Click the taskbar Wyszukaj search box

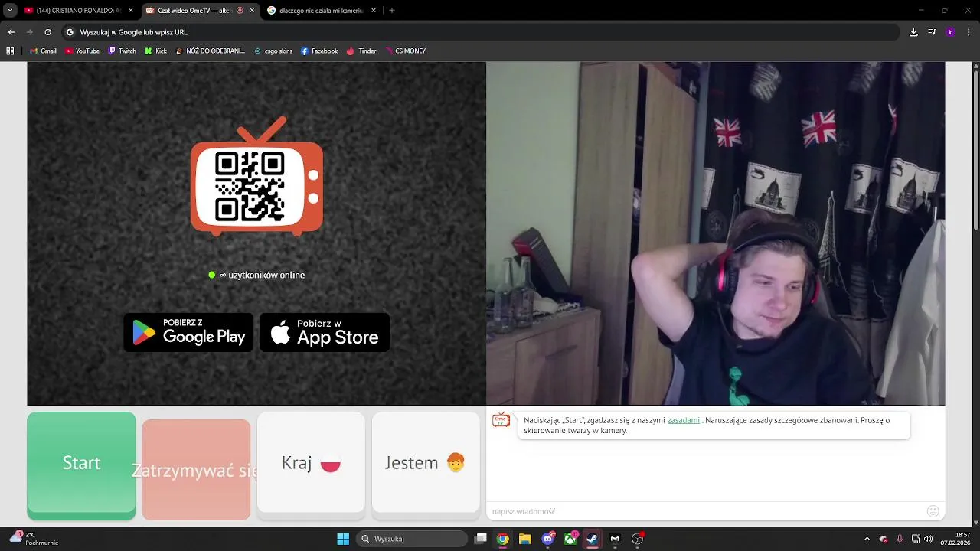point(412,539)
